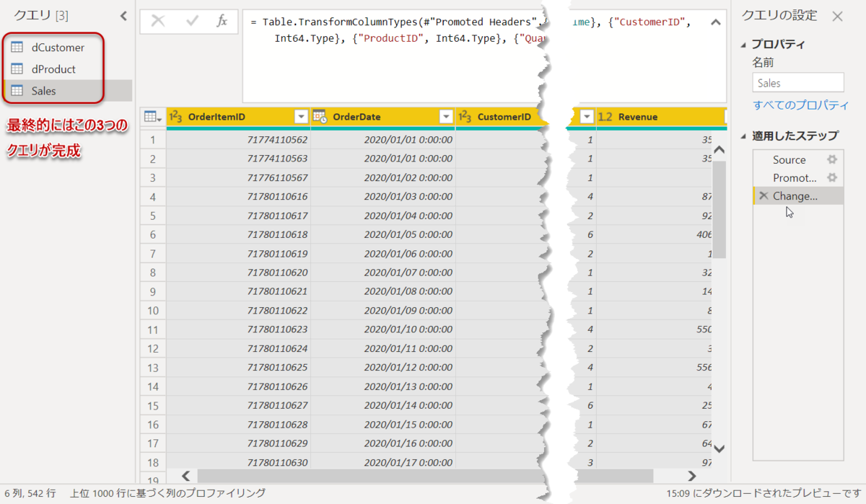Change CustomerID data type icon

(465, 117)
